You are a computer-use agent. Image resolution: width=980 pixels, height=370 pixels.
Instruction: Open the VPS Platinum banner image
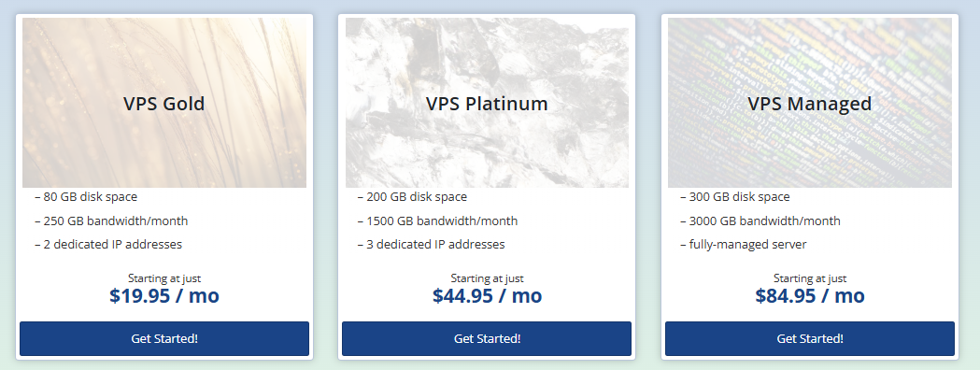[x=487, y=103]
